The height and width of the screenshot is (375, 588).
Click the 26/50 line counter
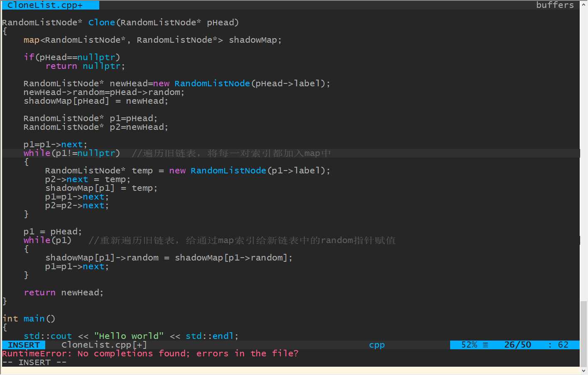(517, 345)
